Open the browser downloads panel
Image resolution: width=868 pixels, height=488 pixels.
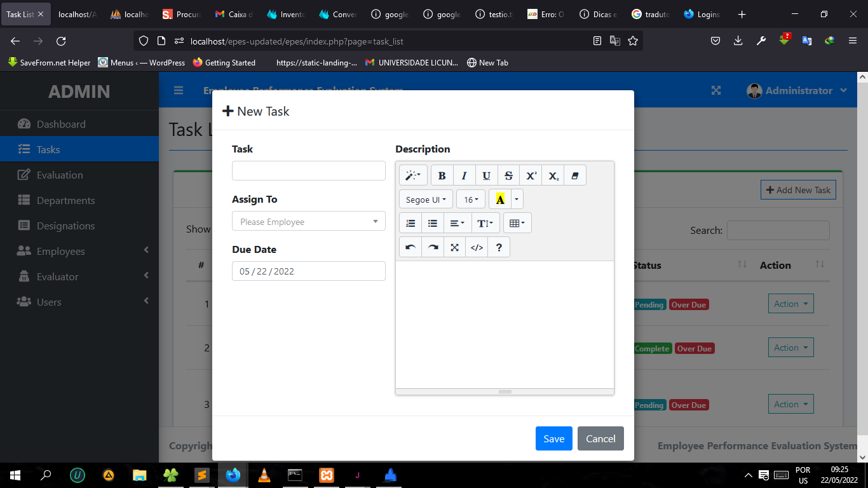[x=738, y=41]
